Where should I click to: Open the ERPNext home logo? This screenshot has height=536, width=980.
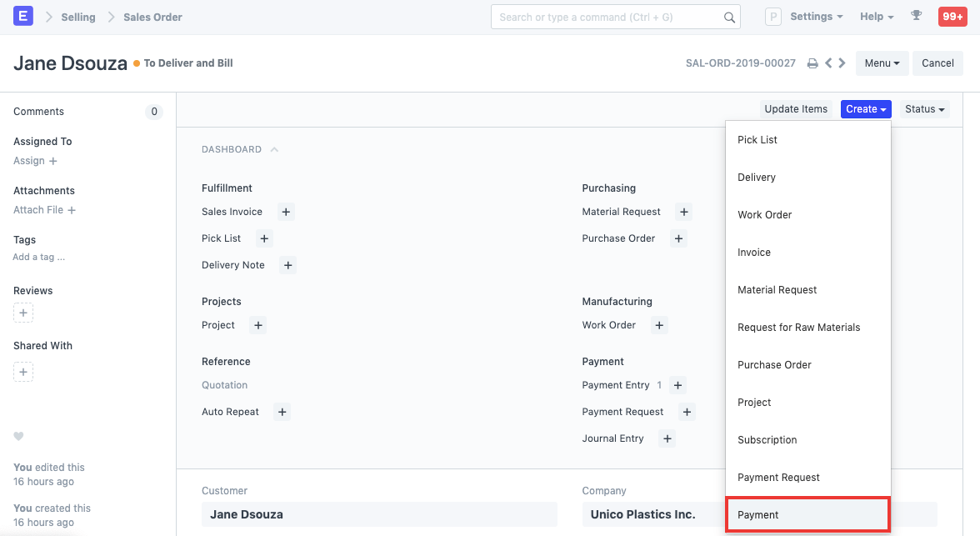23,17
